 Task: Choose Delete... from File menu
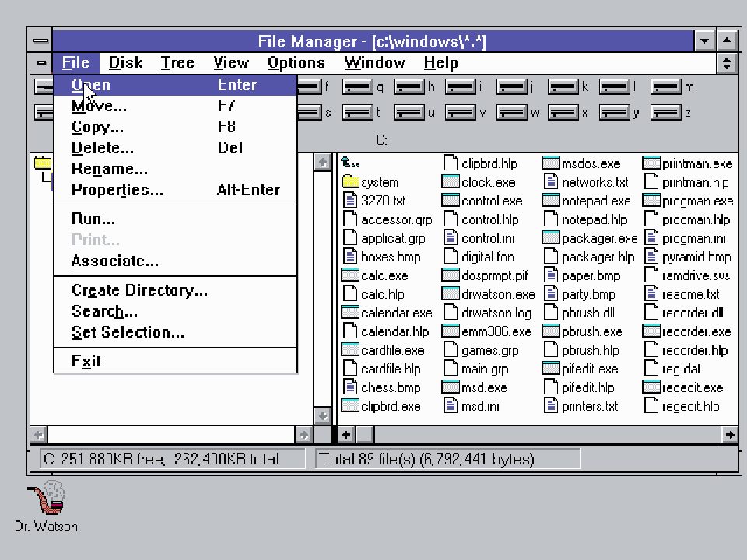(x=175, y=148)
